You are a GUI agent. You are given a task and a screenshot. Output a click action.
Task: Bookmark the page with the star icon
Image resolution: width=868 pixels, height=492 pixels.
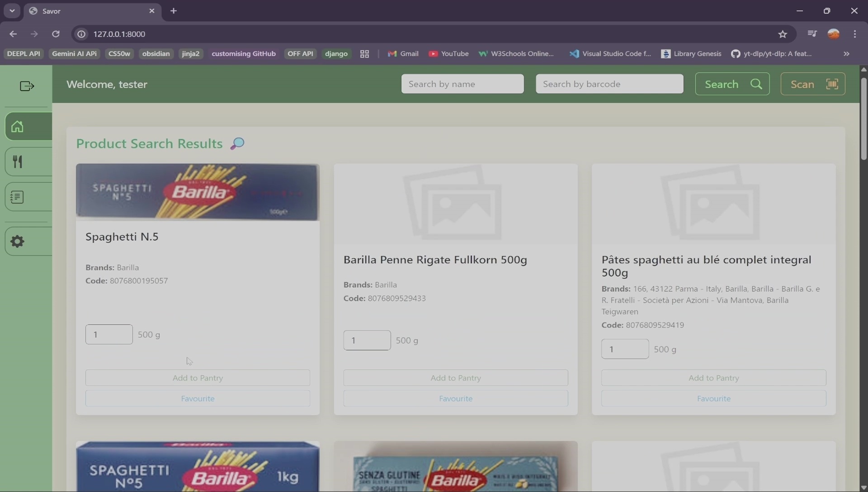point(783,34)
